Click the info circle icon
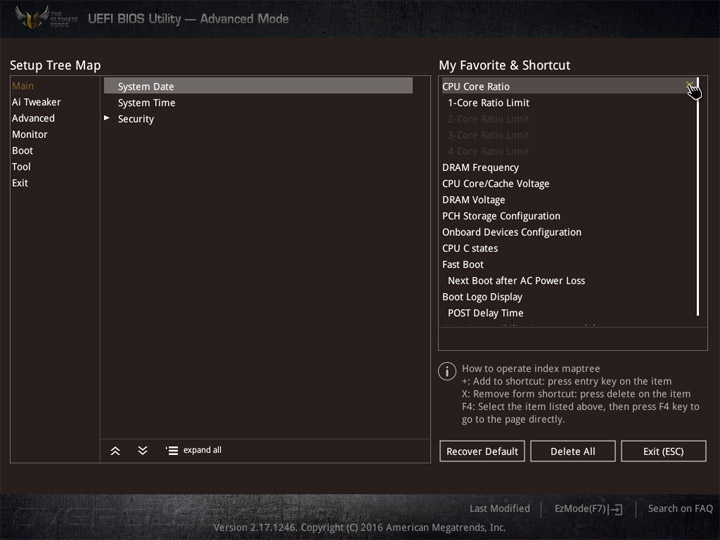Screen dimensions: 720x540 (447, 371)
